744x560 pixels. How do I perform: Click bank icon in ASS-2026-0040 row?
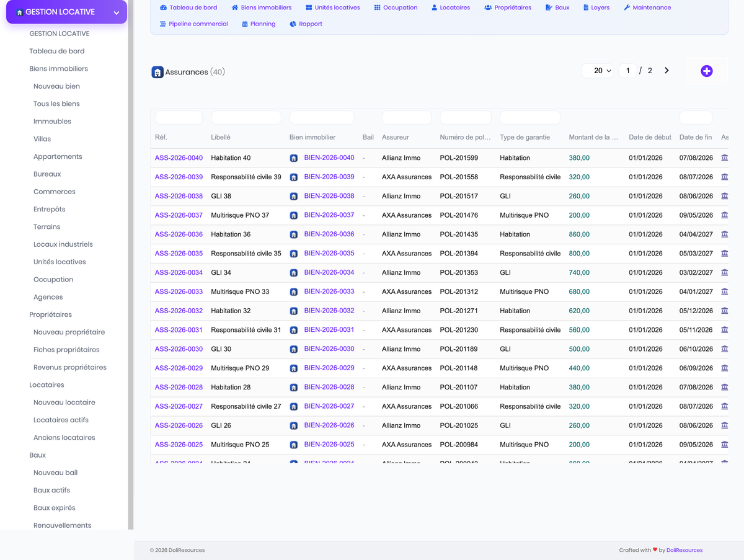click(725, 158)
